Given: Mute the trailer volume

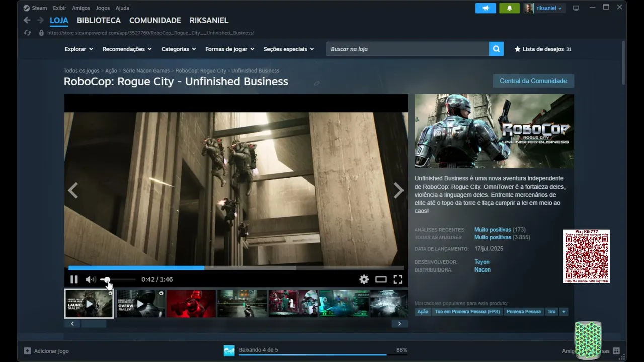Looking at the screenshot, I should [x=90, y=279].
